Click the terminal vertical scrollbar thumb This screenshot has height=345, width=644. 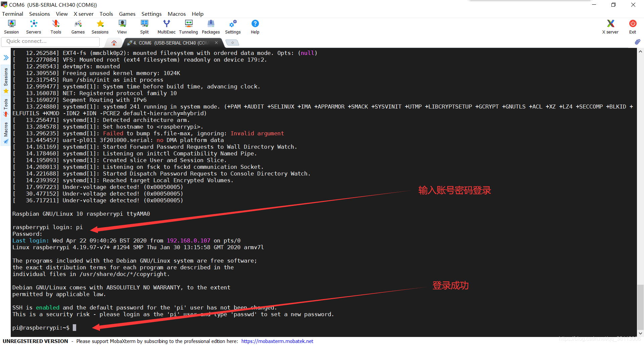640,307
